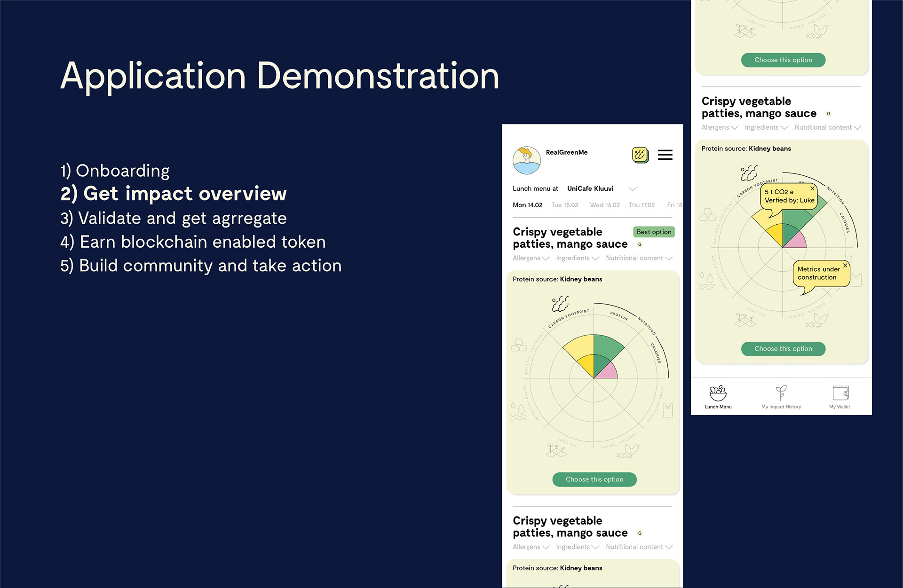Screen dimensions: 903x588
Task: Close the 5 t CO2 e tooltip
Action: [x=812, y=188]
